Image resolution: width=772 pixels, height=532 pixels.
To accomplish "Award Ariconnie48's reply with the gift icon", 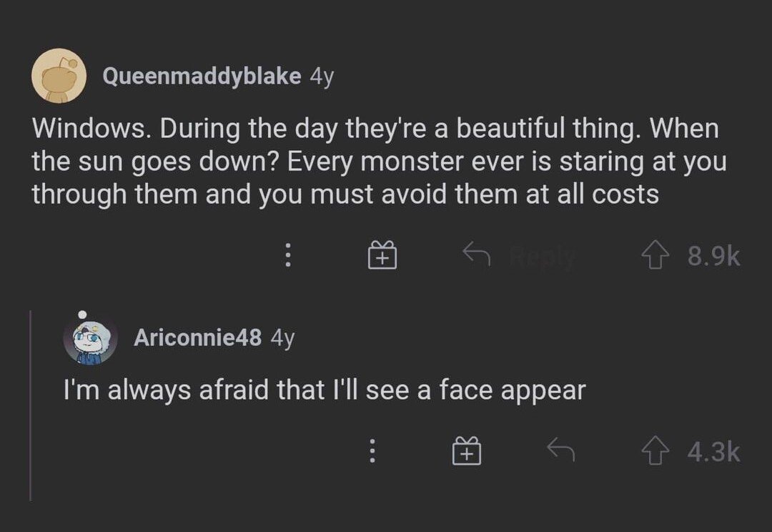I will coord(467,451).
